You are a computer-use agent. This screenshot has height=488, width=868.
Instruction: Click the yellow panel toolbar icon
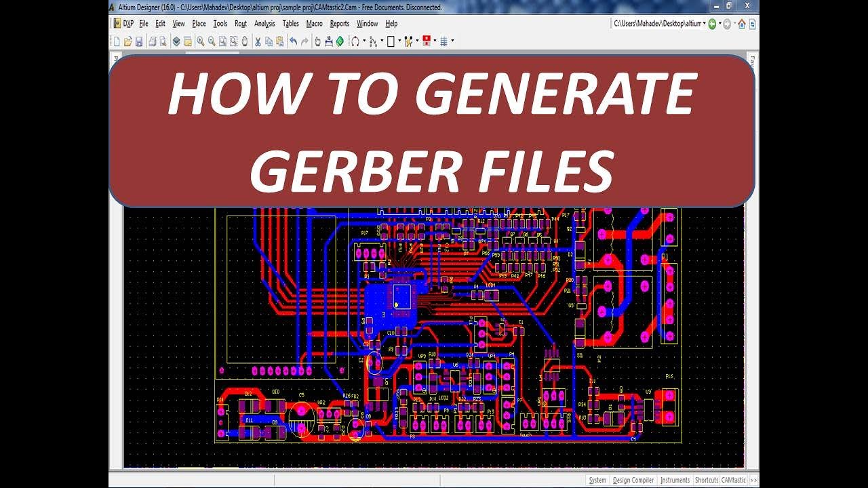(188, 41)
